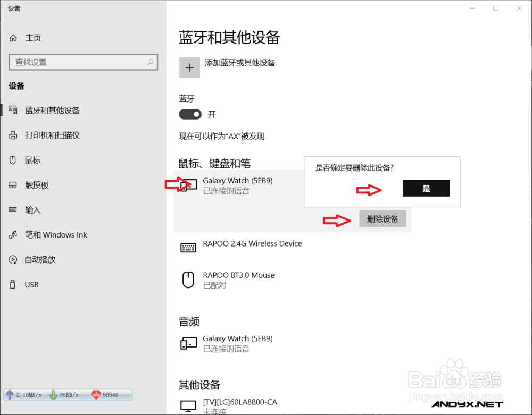Select Galaxy Watch under 音频 section
The height and width of the screenshot is (415, 532).
pyautogui.click(x=238, y=343)
